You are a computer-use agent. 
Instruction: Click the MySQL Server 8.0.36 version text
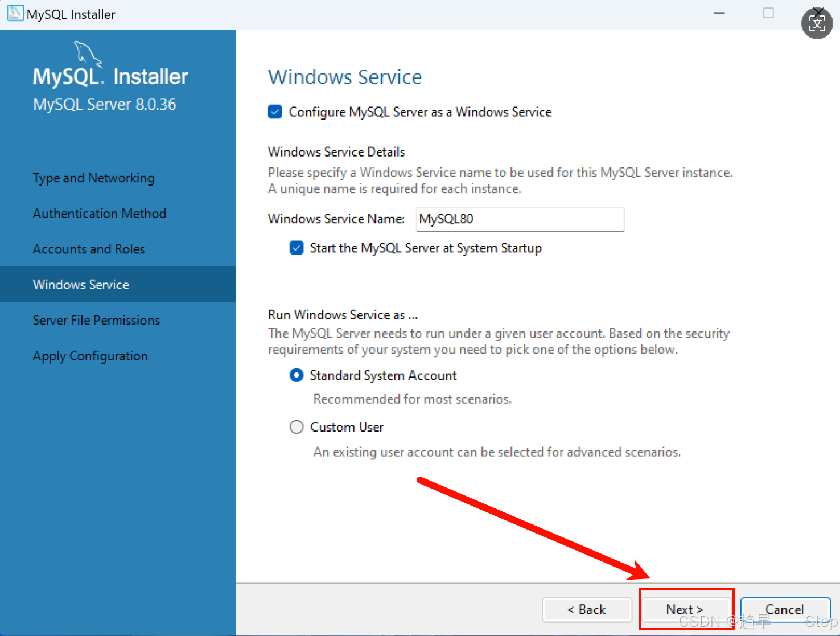(105, 104)
